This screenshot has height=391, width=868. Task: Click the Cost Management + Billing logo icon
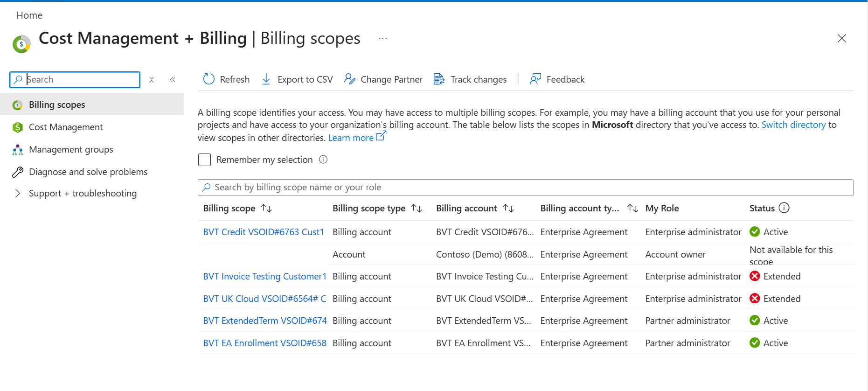tap(21, 44)
